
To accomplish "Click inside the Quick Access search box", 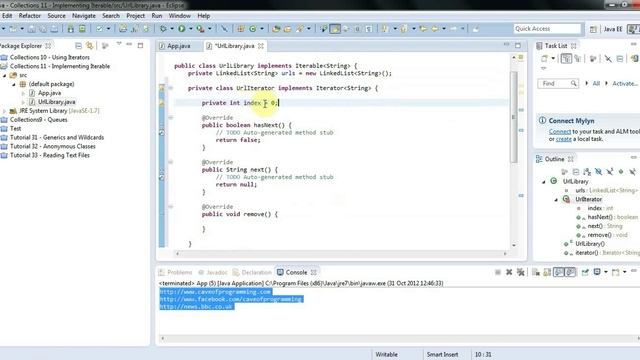I will 547,29.
